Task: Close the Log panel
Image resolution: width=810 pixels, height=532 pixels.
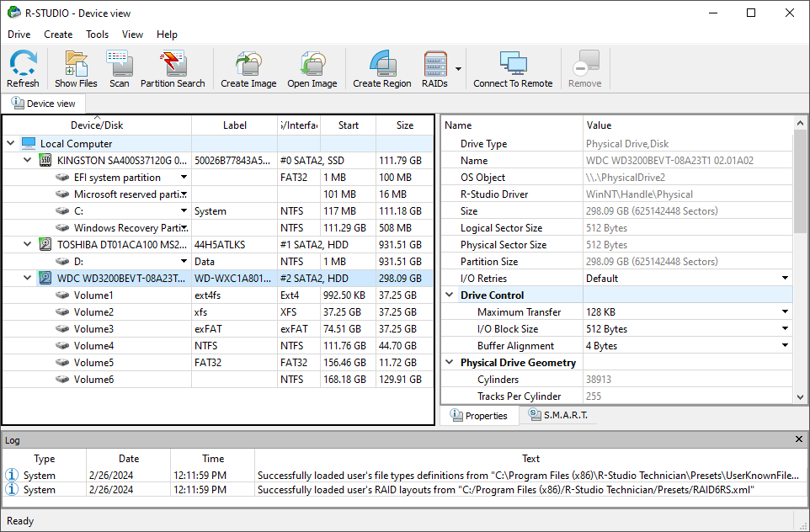Action: pos(799,439)
